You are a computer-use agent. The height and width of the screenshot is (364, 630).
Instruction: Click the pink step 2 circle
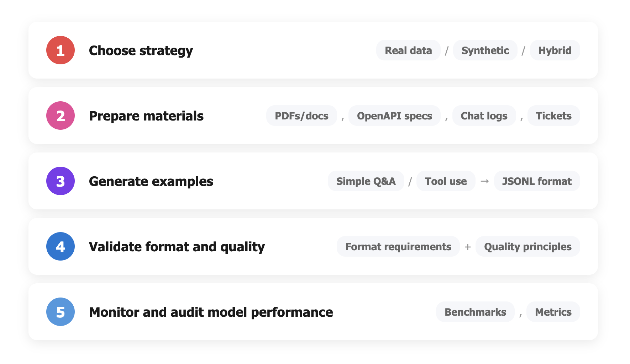(61, 116)
